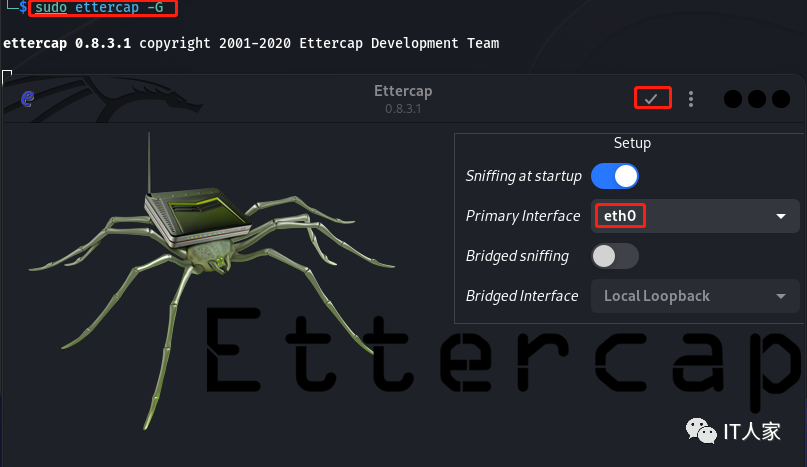Open the Primary Interface eth0 dropdown
The height and width of the screenshot is (467, 807).
(695, 216)
